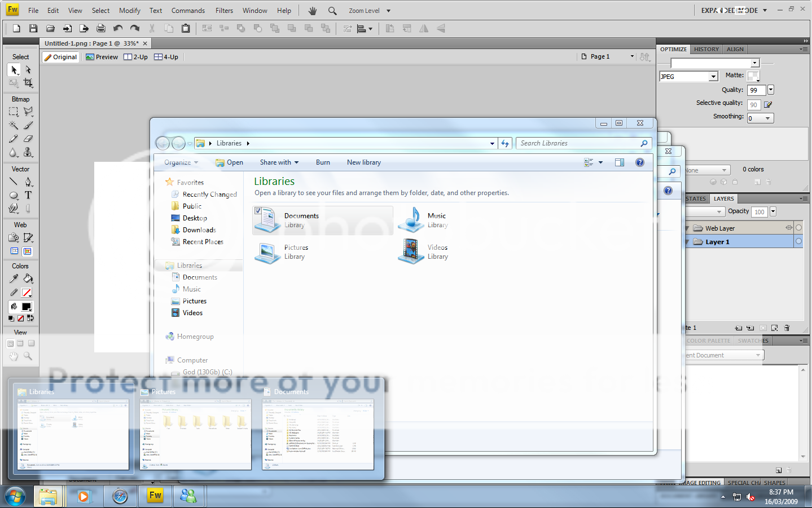The image size is (812, 508).
Task: Switch to the History tab
Action: click(706, 49)
